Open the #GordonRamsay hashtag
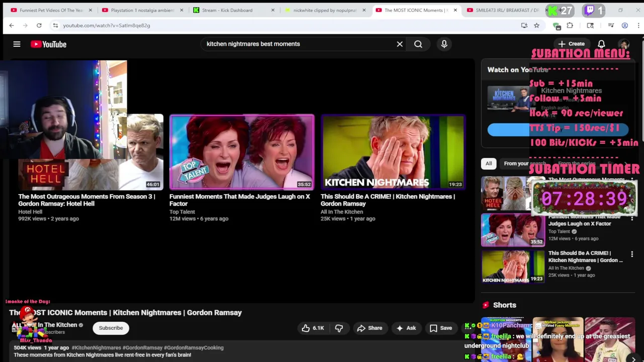The width and height of the screenshot is (644, 362). coord(142,347)
